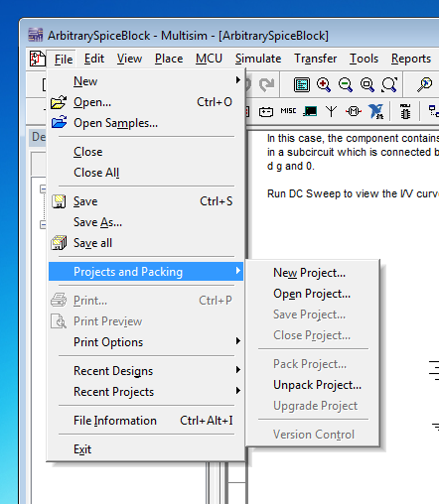Click the Multisim document icon beside File
This screenshot has height=504, width=439.
[37, 59]
